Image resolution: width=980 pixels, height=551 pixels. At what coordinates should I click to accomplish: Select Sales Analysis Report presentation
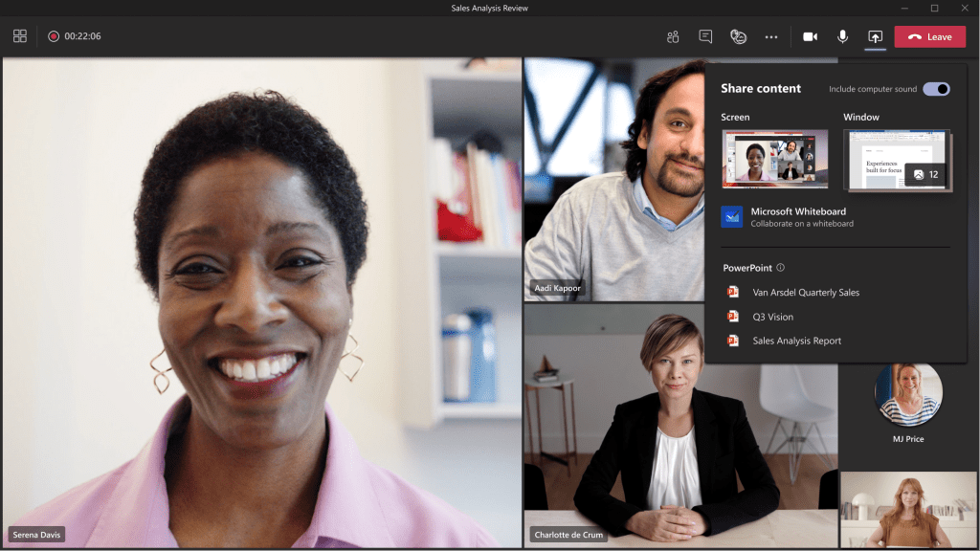[x=796, y=341]
